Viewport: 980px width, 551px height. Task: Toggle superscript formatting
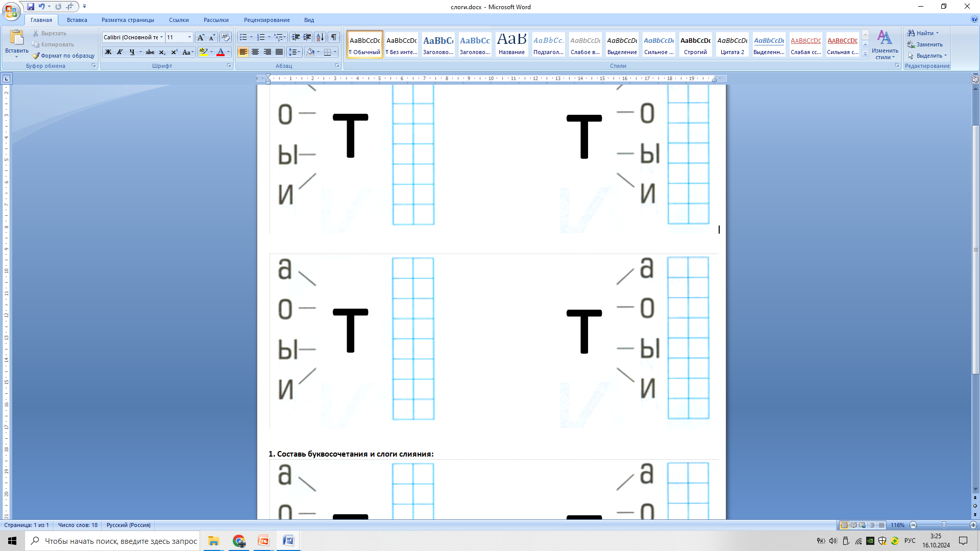[174, 52]
